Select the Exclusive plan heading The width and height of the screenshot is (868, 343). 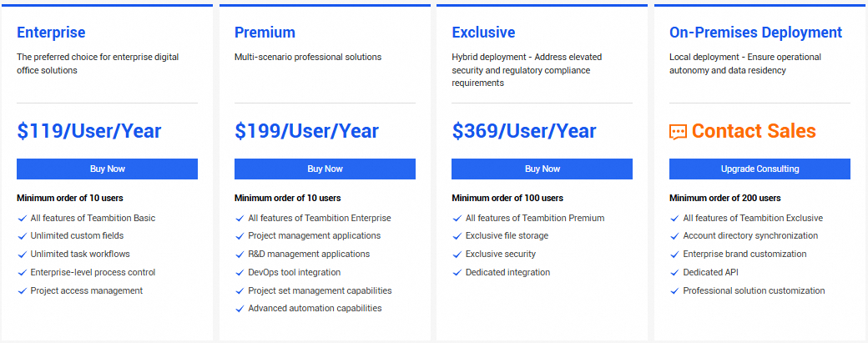pos(483,33)
